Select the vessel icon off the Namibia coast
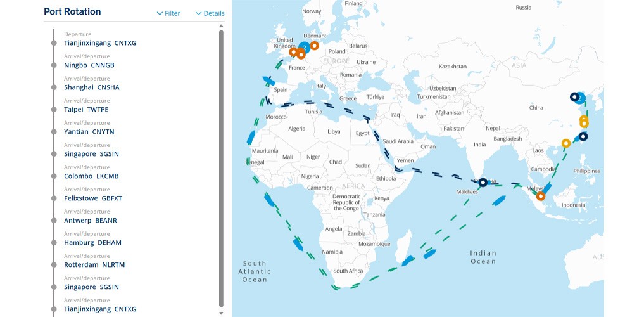The width and height of the screenshot is (644, 317). coord(298,244)
